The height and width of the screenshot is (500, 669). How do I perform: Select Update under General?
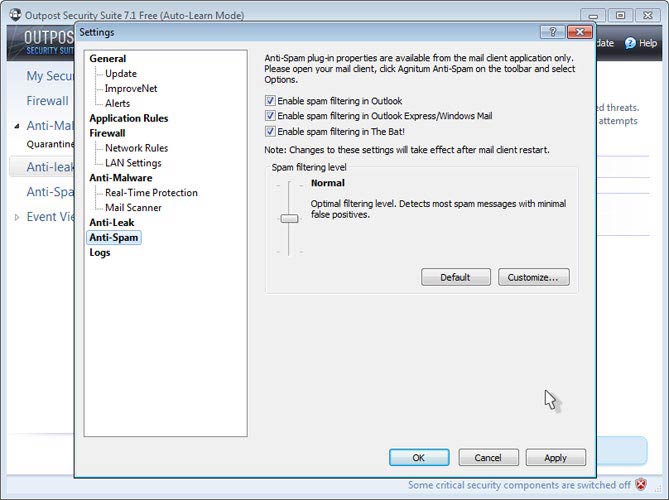(x=120, y=73)
